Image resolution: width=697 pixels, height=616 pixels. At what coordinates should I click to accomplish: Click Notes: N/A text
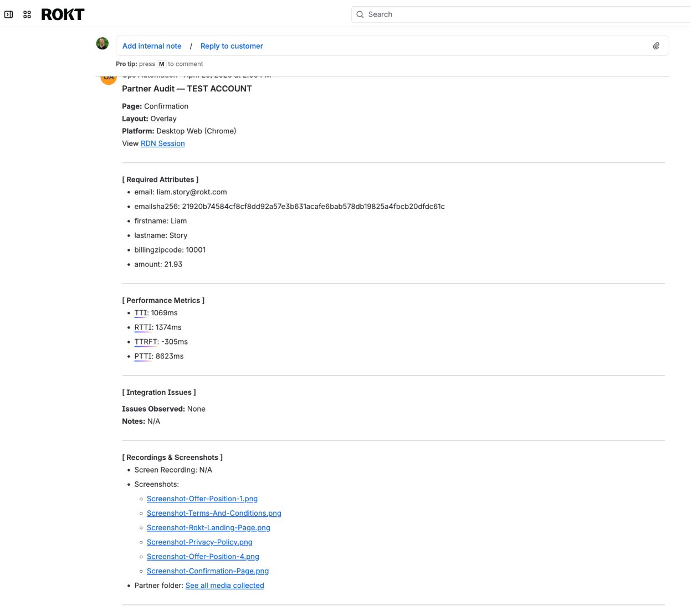point(141,421)
